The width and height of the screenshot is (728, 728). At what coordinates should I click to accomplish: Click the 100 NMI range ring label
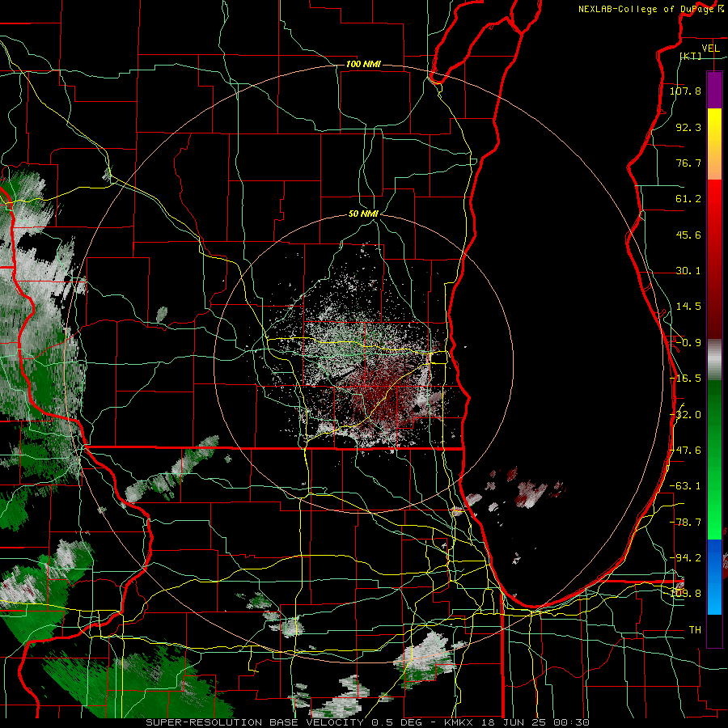click(x=363, y=64)
